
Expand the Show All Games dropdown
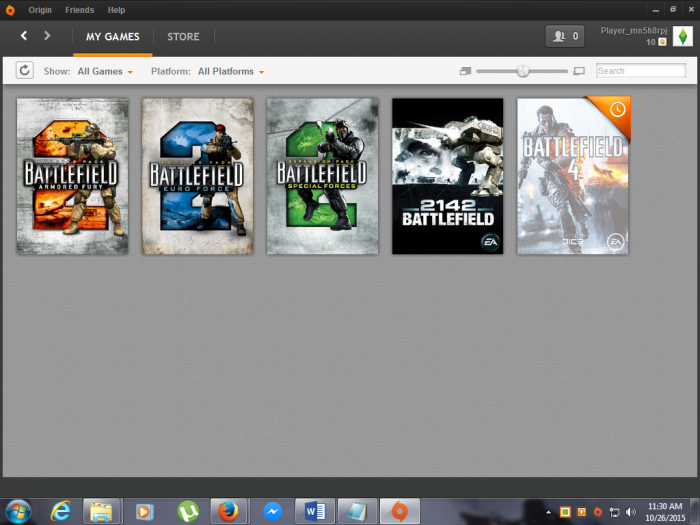105,72
